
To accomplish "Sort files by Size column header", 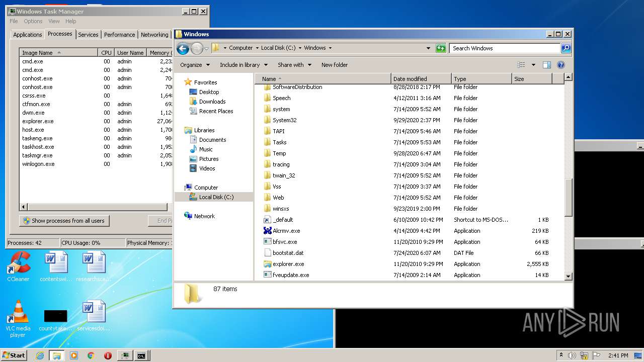I will pyautogui.click(x=532, y=79).
